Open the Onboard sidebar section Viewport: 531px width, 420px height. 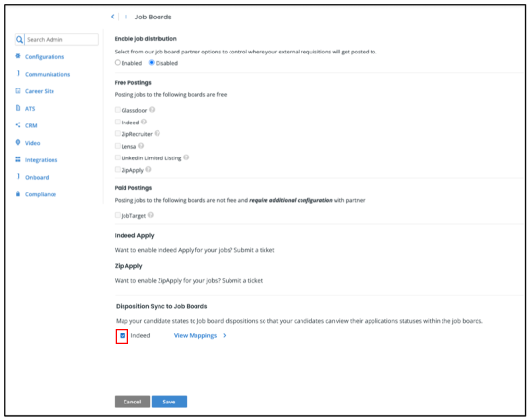point(37,177)
